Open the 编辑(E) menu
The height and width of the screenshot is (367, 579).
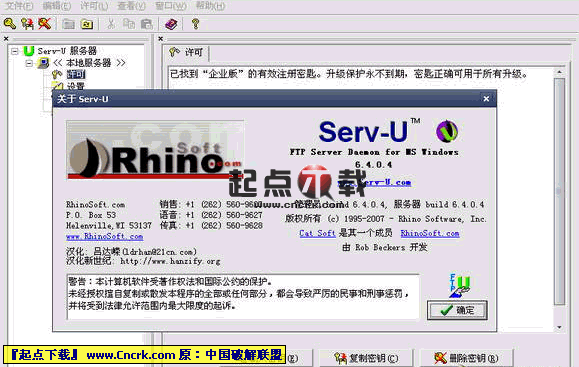point(56,6)
